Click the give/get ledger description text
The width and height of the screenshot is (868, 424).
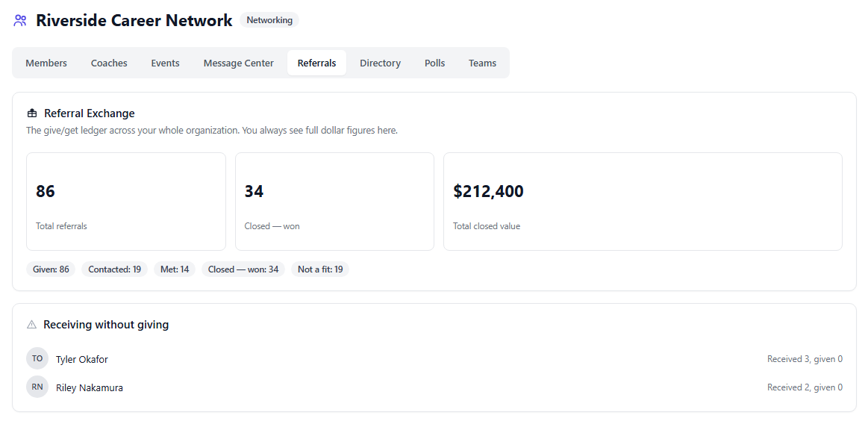tap(212, 131)
